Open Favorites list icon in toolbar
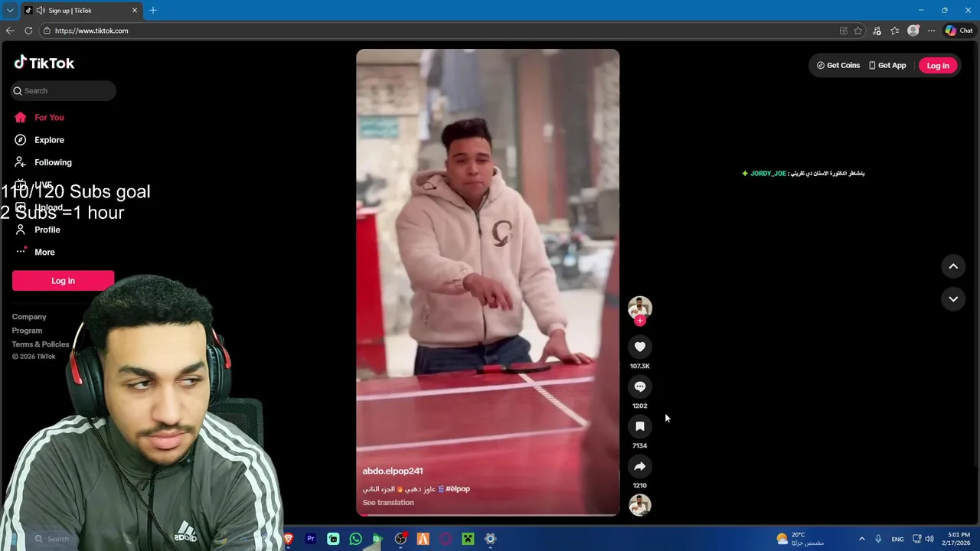 (x=894, y=31)
